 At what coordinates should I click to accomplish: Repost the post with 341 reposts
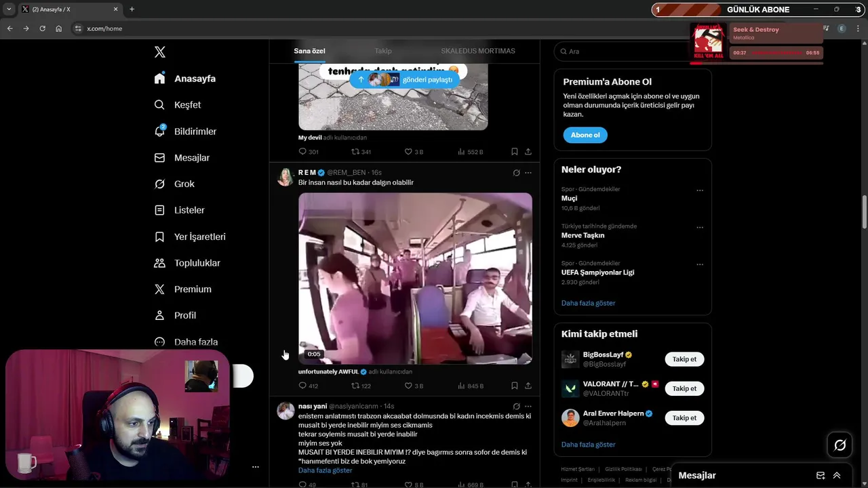click(361, 152)
